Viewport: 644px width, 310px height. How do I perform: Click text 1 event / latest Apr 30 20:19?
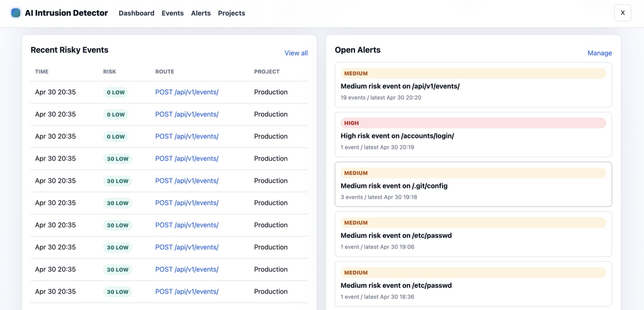pyautogui.click(x=377, y=147)
